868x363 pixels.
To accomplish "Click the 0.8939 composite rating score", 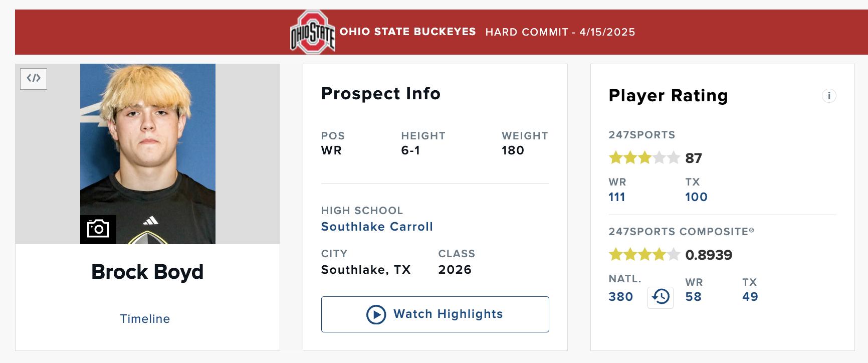I will 708,255.
